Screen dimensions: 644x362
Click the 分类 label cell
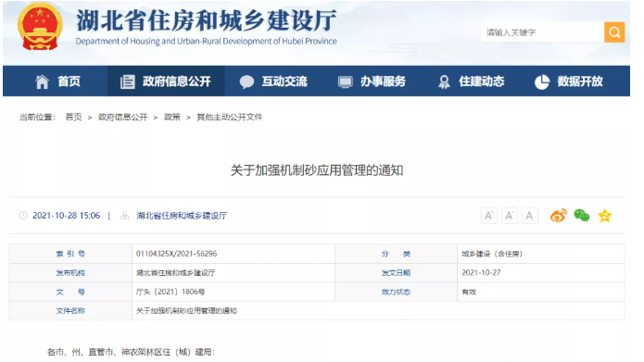click(x=396, y=254)
